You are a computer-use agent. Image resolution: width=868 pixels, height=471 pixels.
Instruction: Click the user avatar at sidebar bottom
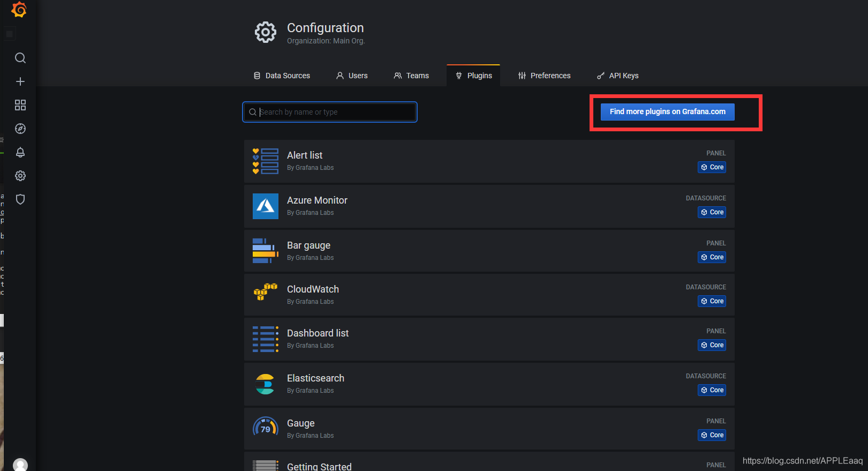point(20,465)
